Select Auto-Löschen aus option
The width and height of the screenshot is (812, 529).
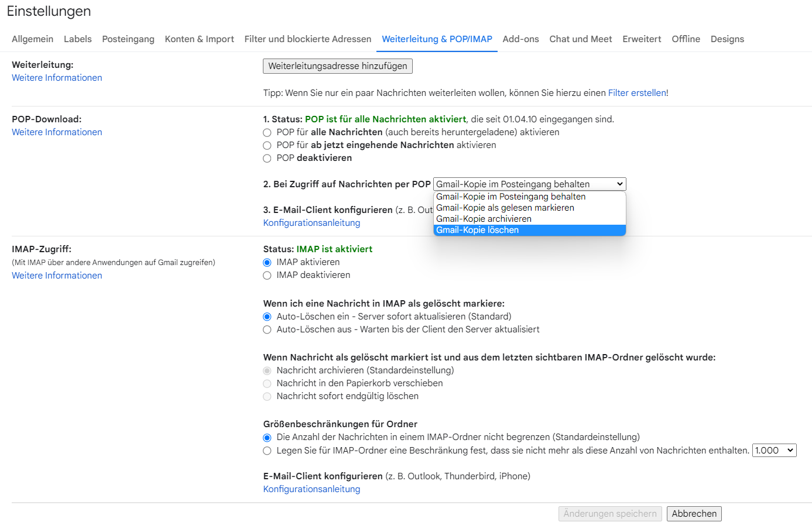pos(267,330)
